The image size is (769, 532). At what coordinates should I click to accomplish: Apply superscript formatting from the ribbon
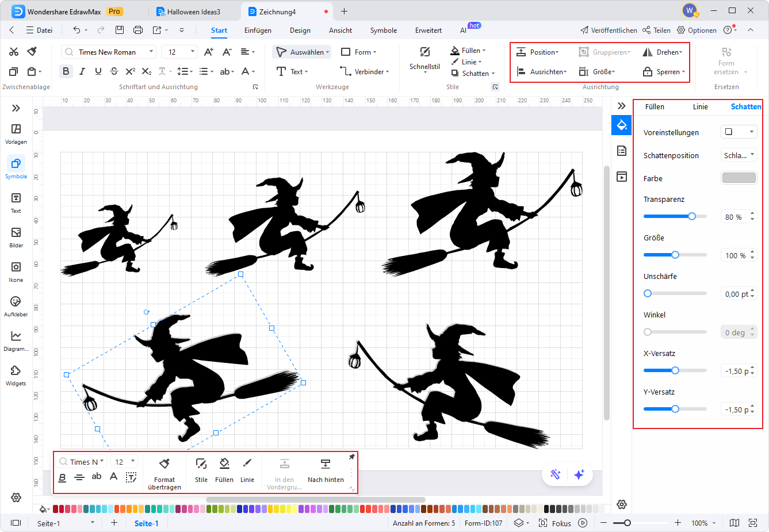[x=129, y=71]
